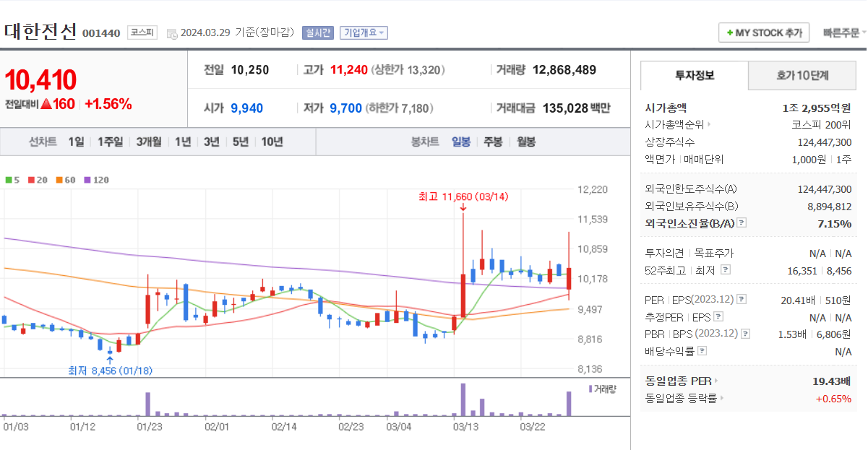868x450 pixels.
Task: Click the help icon beside 배당수익률
Action: point(702,351)
